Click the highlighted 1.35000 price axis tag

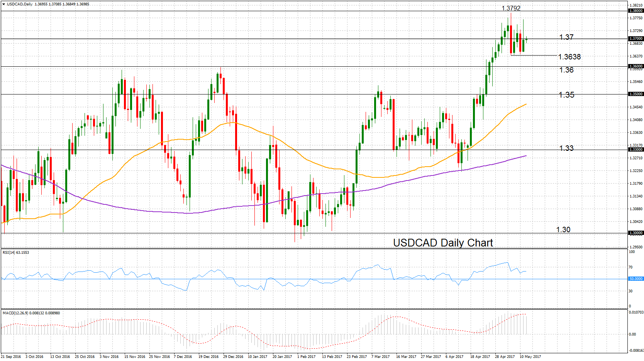tap(636, 94)
